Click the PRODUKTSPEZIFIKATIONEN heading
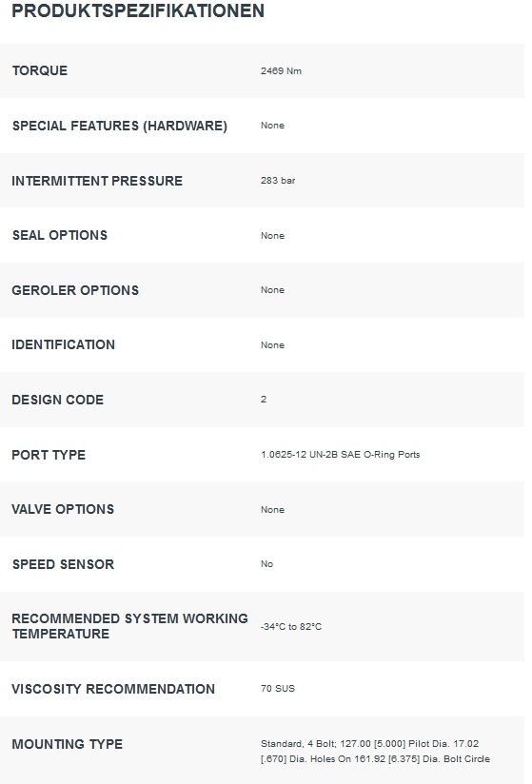 (x=138, y=10)
